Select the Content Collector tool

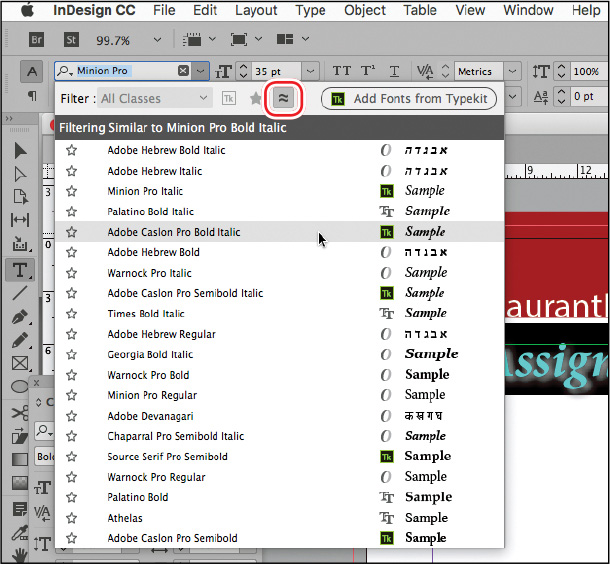point(20,243)
